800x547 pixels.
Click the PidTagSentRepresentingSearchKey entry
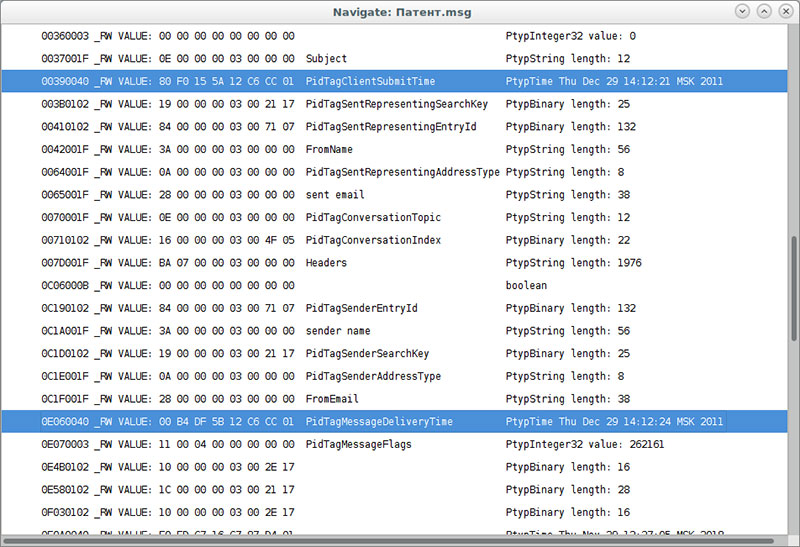(x=396, y=104)
